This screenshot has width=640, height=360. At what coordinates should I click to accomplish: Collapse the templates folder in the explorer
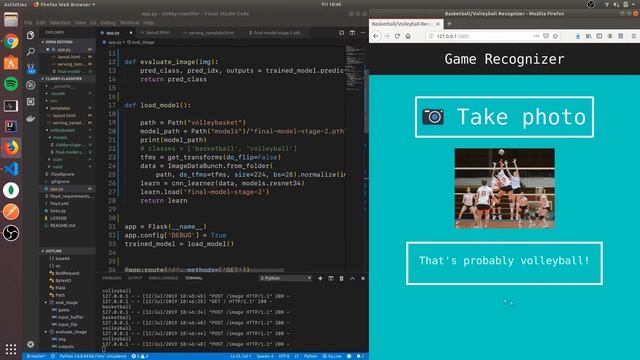coord(60,108)
